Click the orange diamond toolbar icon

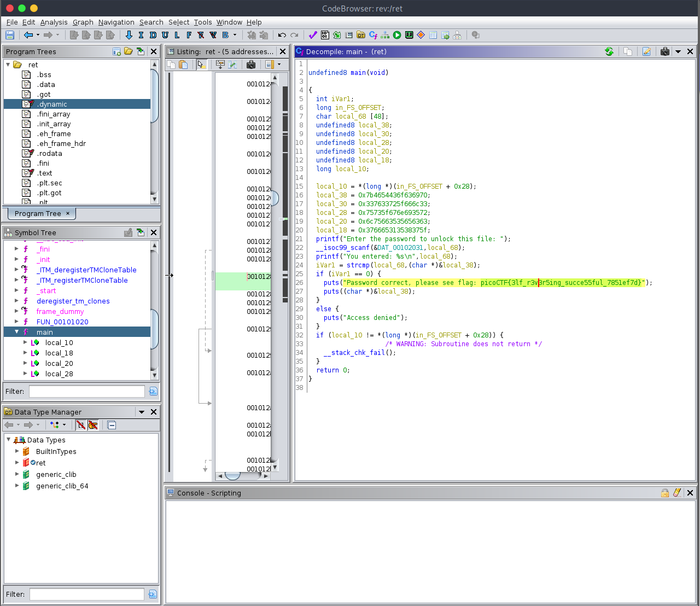(421, 35)
